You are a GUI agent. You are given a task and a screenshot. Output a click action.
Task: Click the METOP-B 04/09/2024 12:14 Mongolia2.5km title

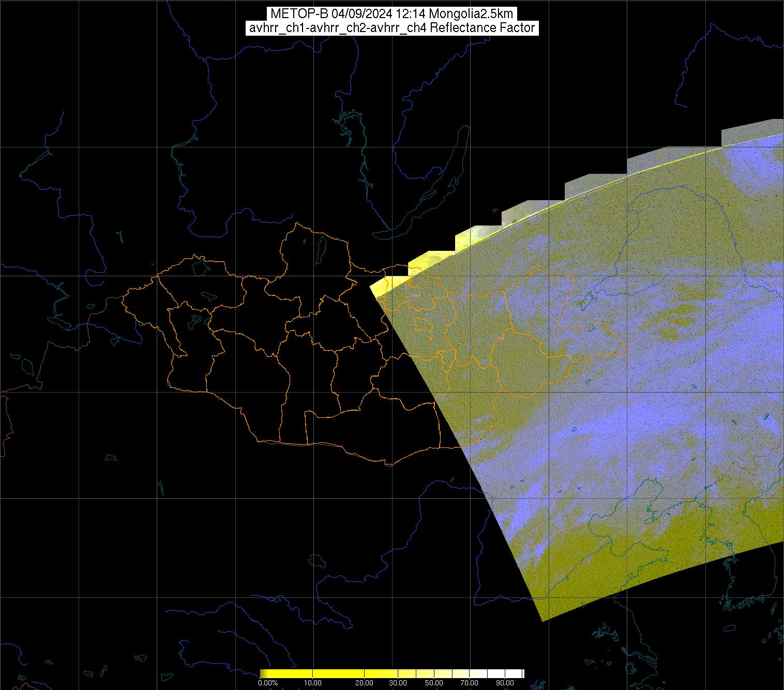pyautogui.click(x=391, y=14)
